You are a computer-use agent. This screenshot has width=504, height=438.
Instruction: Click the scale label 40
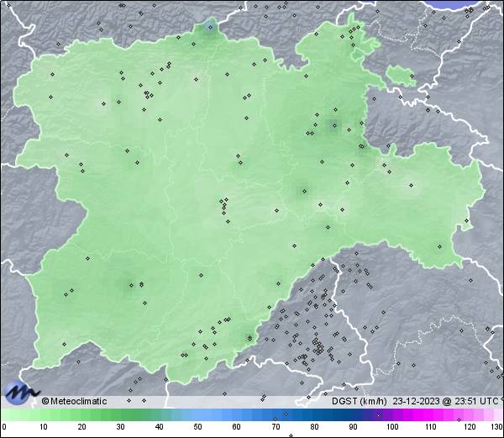pos(159,427)
